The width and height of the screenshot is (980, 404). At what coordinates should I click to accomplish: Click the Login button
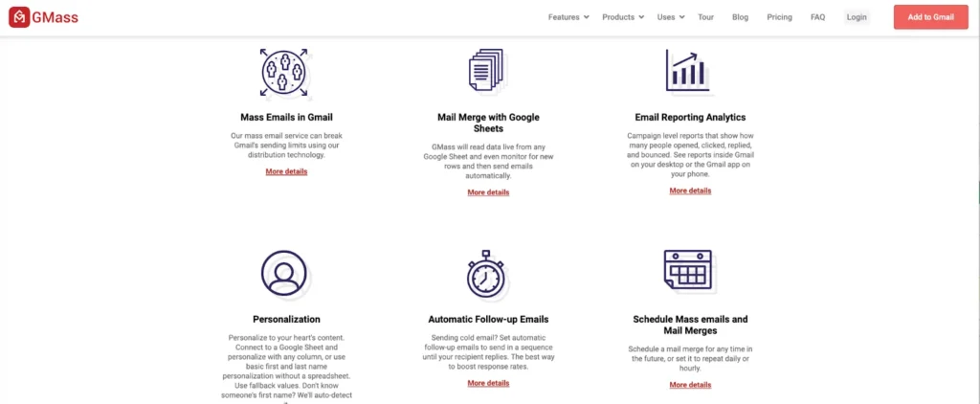click(857, 17)
